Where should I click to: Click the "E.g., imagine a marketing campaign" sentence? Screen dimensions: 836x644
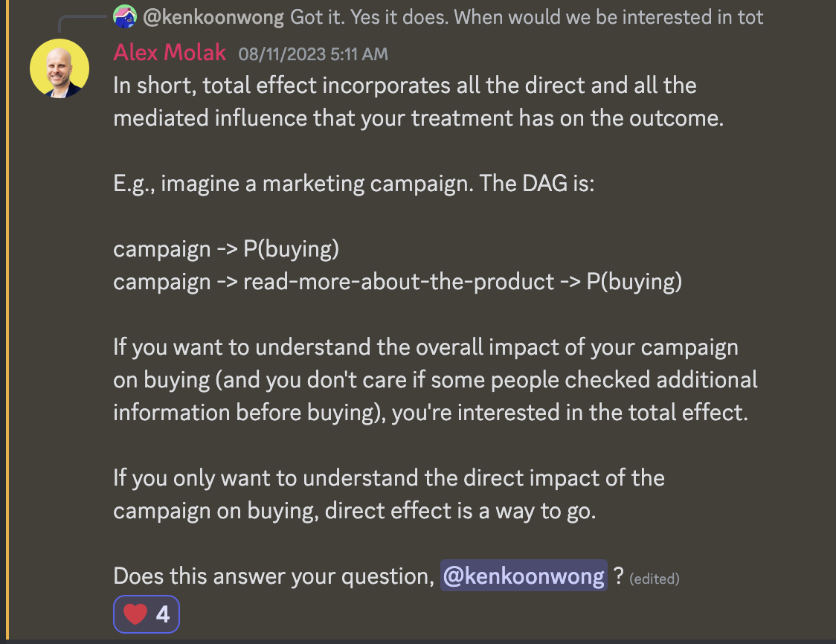pos(353,184)
